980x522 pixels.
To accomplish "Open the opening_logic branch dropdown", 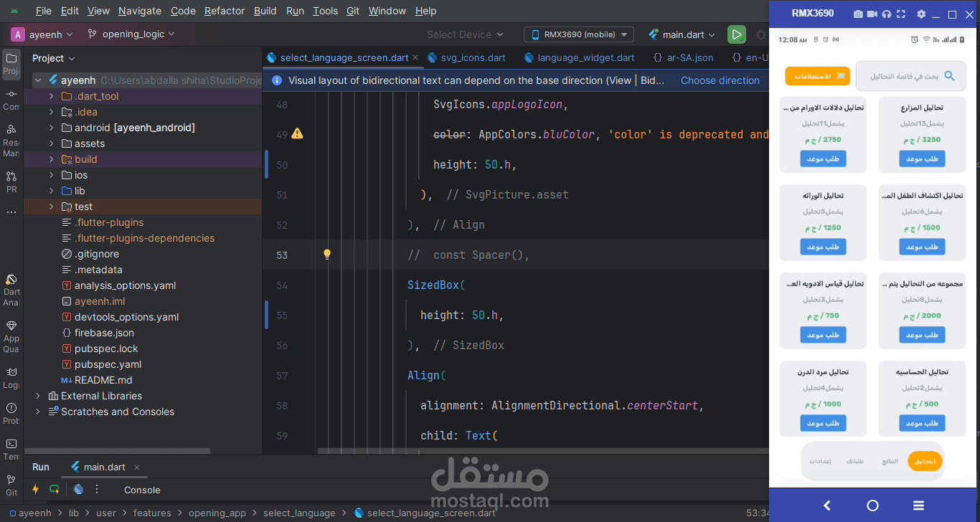I will point(131,34).
